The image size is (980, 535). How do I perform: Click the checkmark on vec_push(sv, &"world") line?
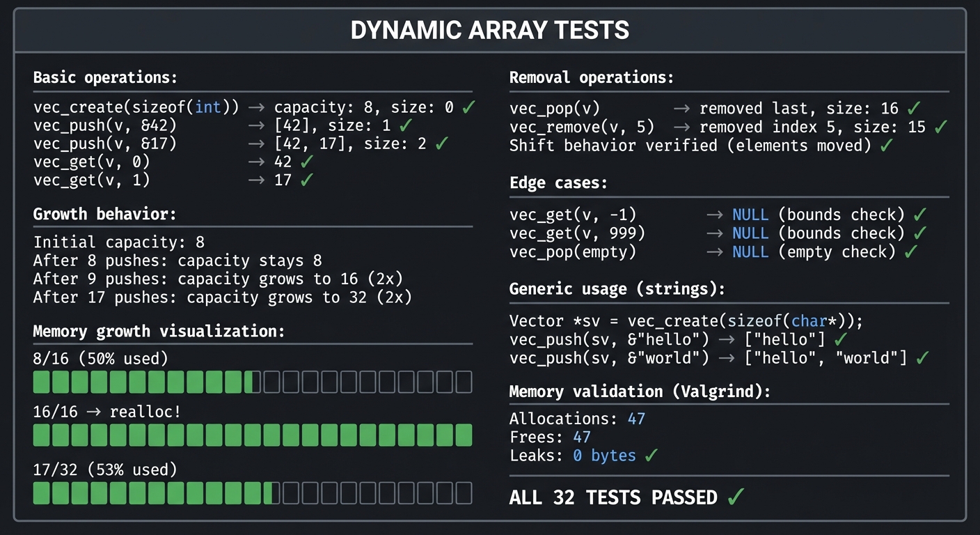click(922, 357)
